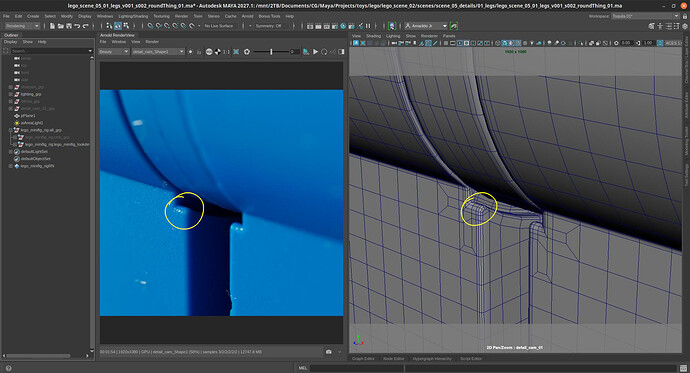Open the Lighting/Shading main menu
Viewport: 690px width, 373px height.
click(133, 16)
